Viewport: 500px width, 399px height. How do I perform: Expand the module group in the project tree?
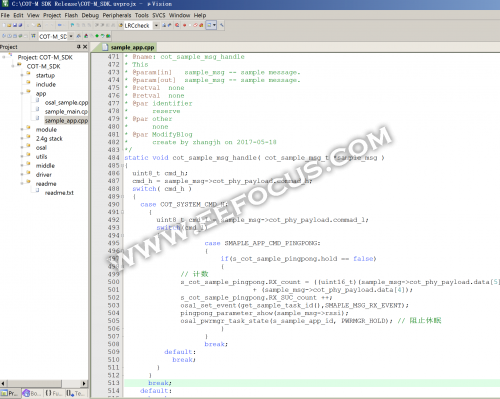pyautogui.click(x=22, y=129)
